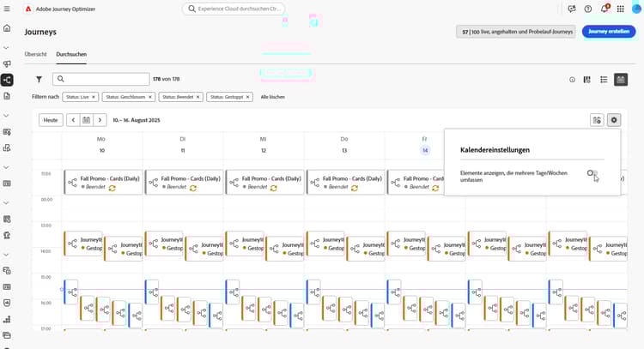Click the Monday 10 date header
The image size is (644, 349).
(x=102, y=151)
